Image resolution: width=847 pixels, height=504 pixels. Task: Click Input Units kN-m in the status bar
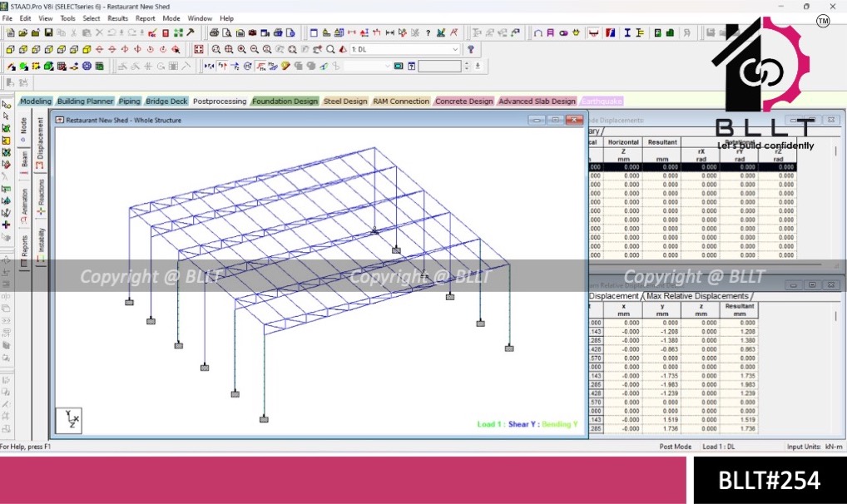(x=815, y=447)
